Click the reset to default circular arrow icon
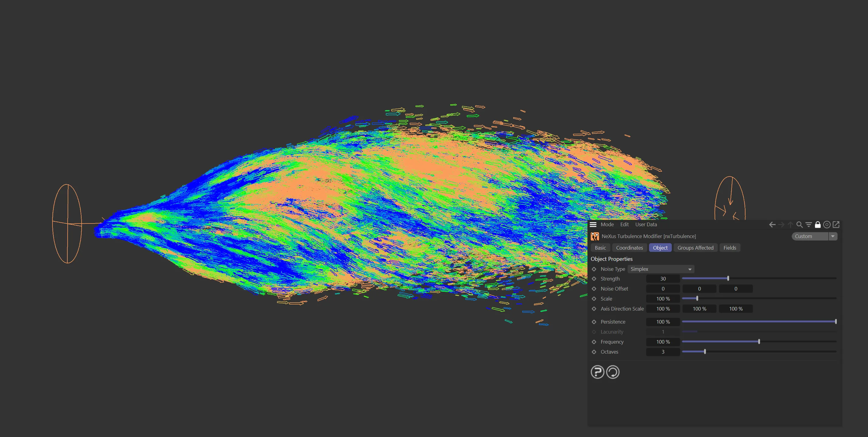The image size is (868, 437). coord(613,372)
